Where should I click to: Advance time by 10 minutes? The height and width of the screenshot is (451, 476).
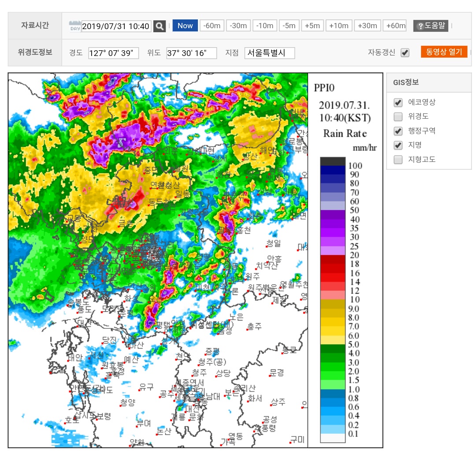coord(339,26)
